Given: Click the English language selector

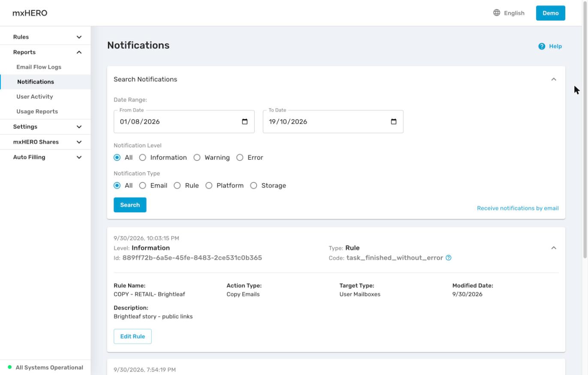Looking at the screenshot, I should click(x=509, y=13).
